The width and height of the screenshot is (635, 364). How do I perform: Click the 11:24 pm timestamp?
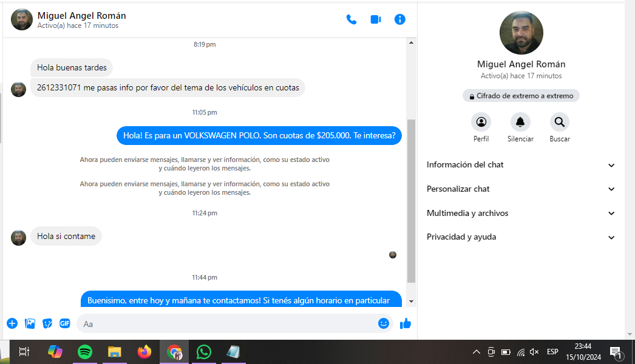pyautogui.click(x=205, y=213)
